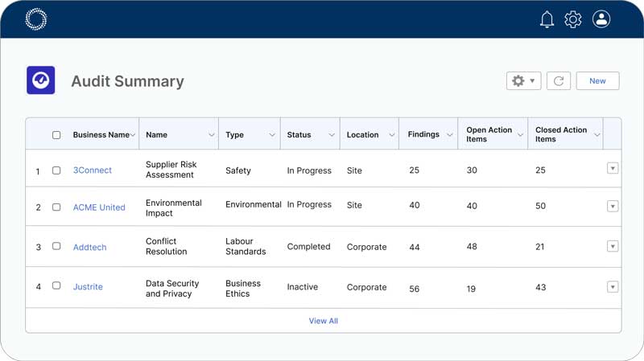Sort by the Findings column header
This screenshot has height=361, width=644.
coord(423,134)
